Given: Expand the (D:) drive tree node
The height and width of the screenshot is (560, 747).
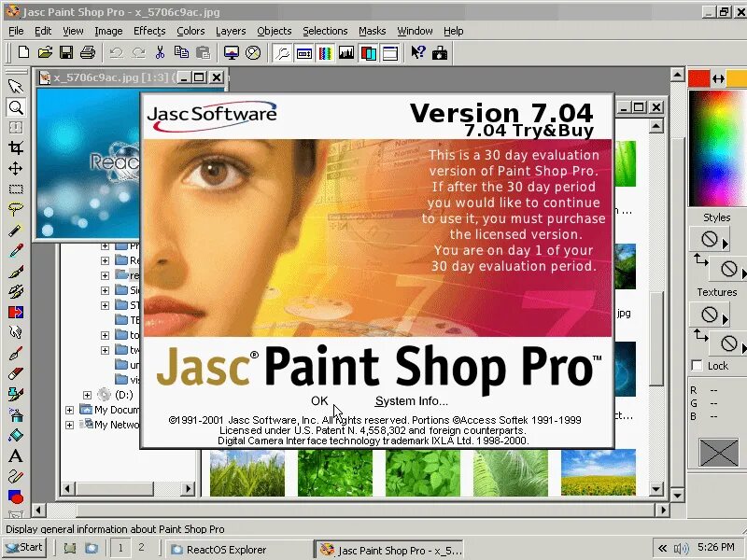Looking at the screenshot, I should click(87, 395).
